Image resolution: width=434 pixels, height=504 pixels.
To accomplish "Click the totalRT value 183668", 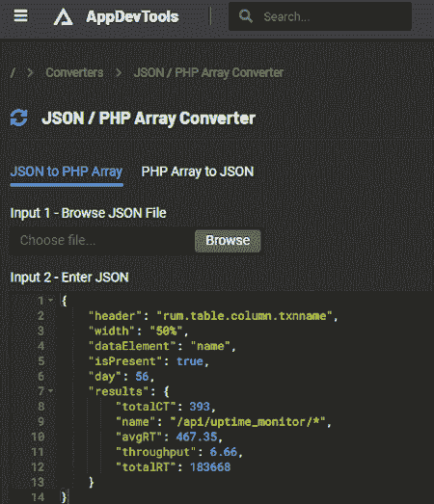I will 210,467.
